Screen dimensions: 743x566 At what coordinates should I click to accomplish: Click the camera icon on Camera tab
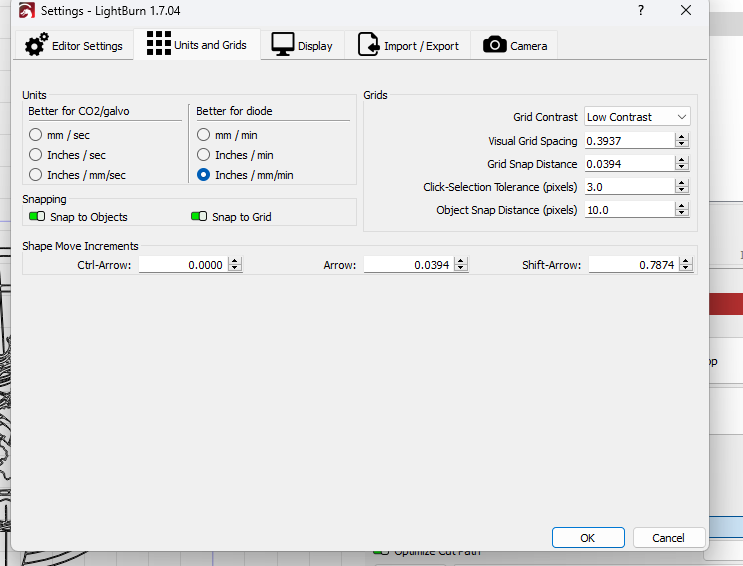tap(495, 45)
